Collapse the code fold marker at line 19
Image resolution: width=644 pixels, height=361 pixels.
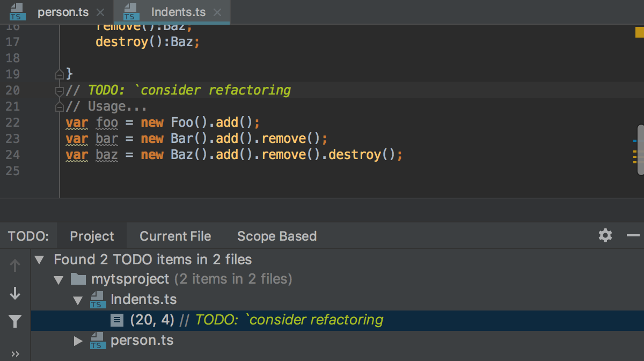(59, 74)
